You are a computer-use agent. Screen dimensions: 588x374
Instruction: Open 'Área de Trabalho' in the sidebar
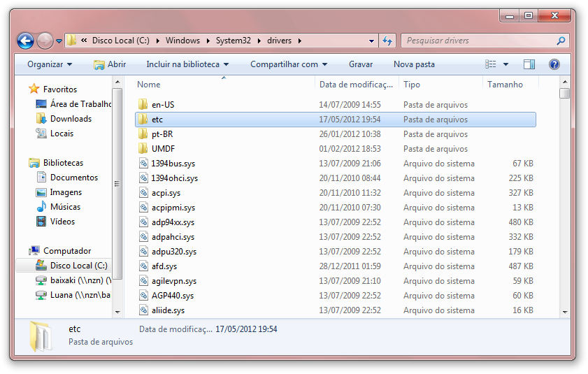coord(81,104)
